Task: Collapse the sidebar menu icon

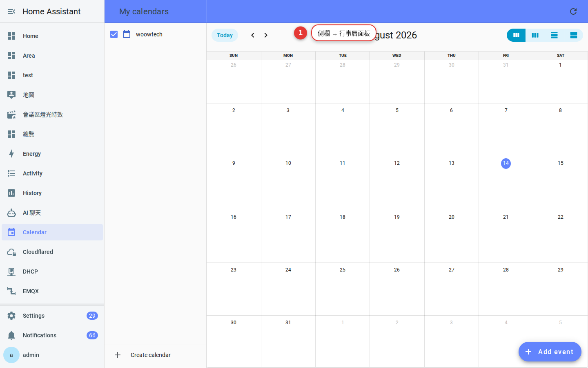Action: click(x=11, y=11)
